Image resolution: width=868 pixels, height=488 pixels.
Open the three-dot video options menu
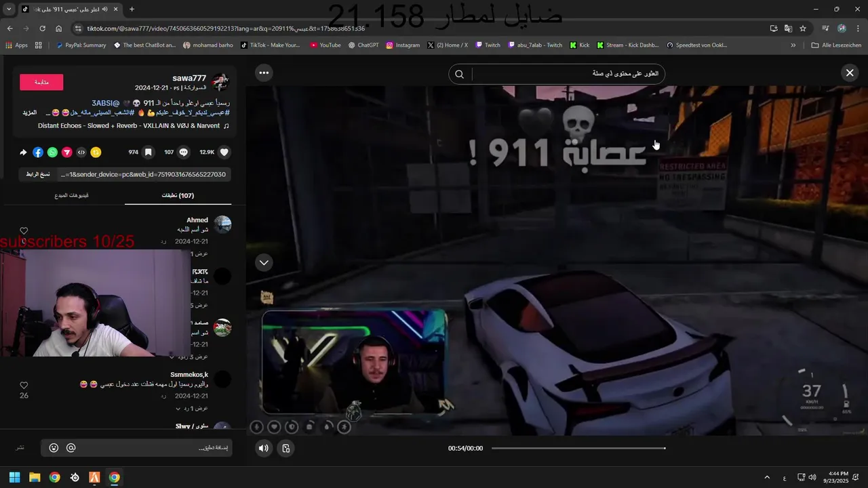click(x=264, y=73)
